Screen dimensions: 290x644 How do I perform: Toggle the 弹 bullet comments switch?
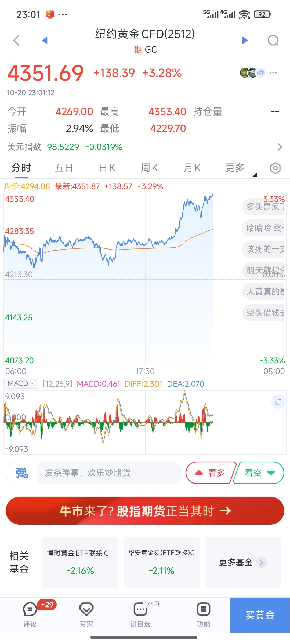click(22, 473)
